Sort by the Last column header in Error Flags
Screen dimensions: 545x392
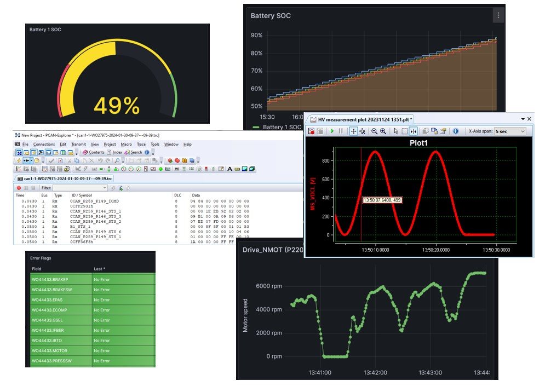click(99, 269)
